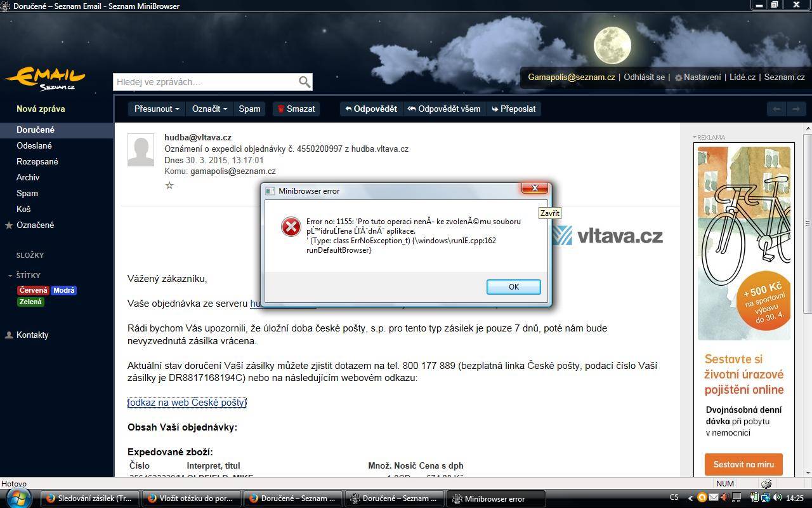The width and height of the screenshot is (812, 508).
Task: Go to previous message arrow
Action: (x=776, y=109)
